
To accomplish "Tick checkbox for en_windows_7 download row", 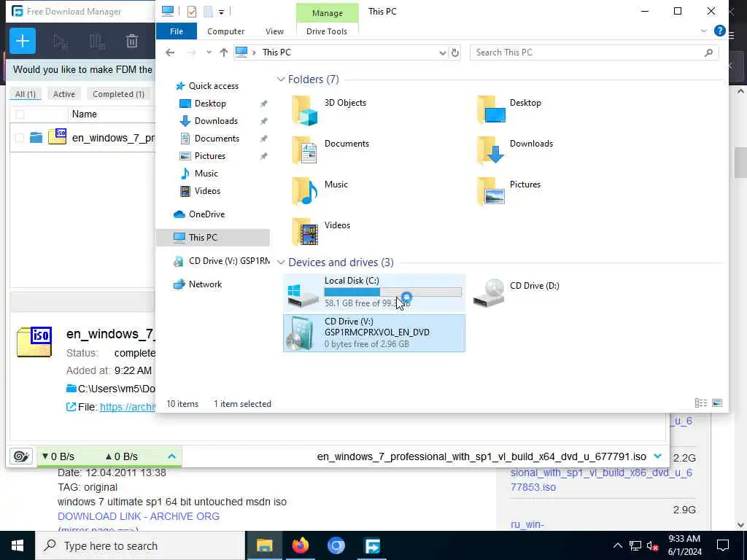I will coord(20,138).
